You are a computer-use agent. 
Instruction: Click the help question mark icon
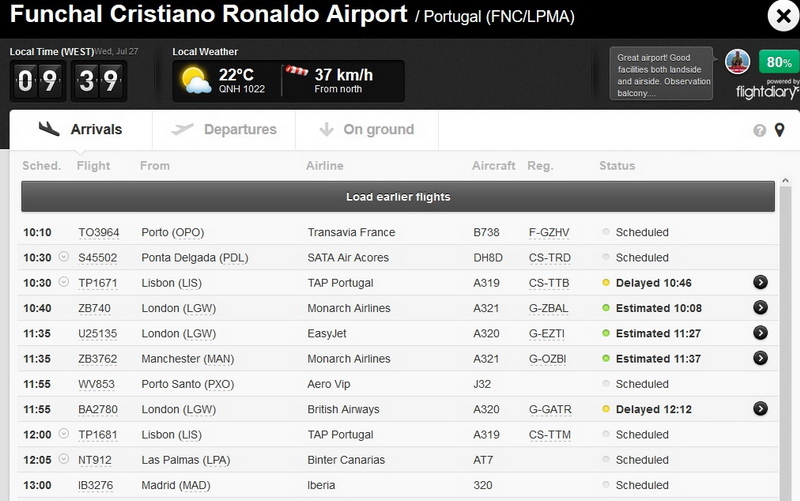click(760, 131)
